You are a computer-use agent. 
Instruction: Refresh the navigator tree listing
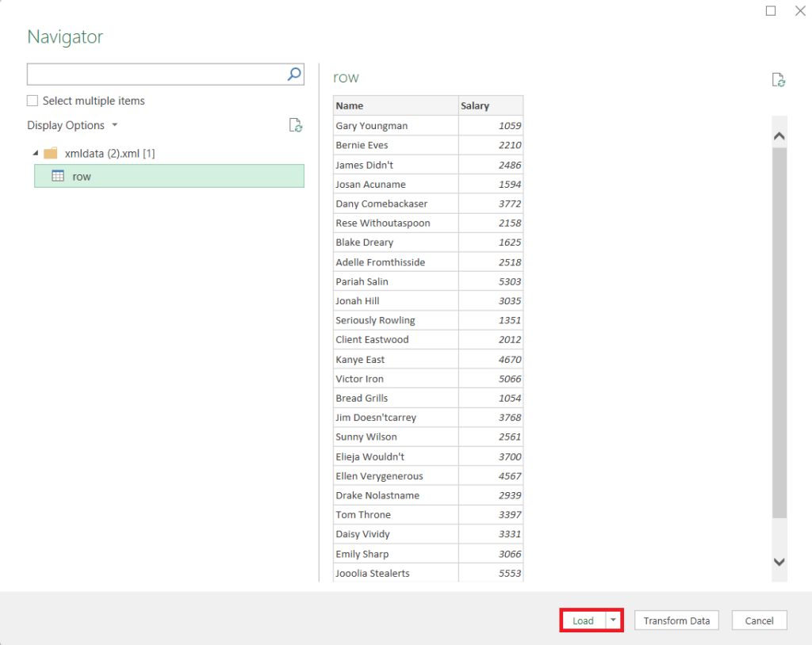click(296, 125)
